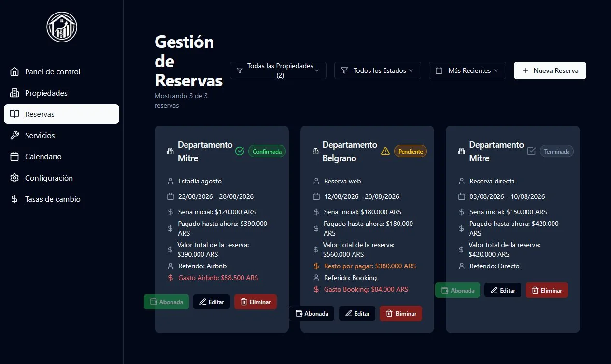Click the dollar icon beside Tasas de cambio
The image size is (611, 364).
pyautogui.click(x=14, y=199)
